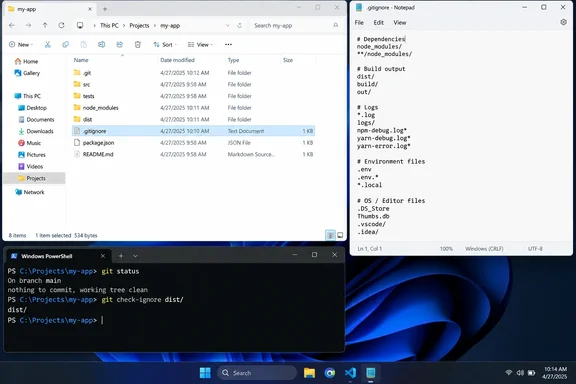The image size is (576, 384).
Task: Select the .git folder row
Action: tap(193, 73)
